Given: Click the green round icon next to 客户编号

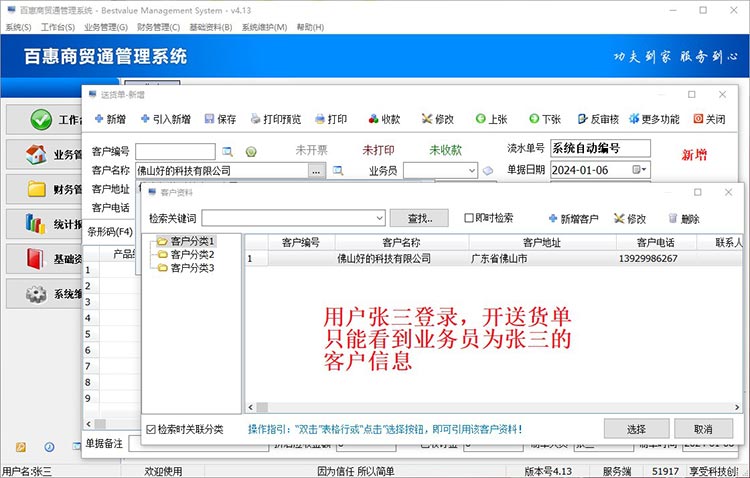Looking at the screenshot, I should (251, 152).
